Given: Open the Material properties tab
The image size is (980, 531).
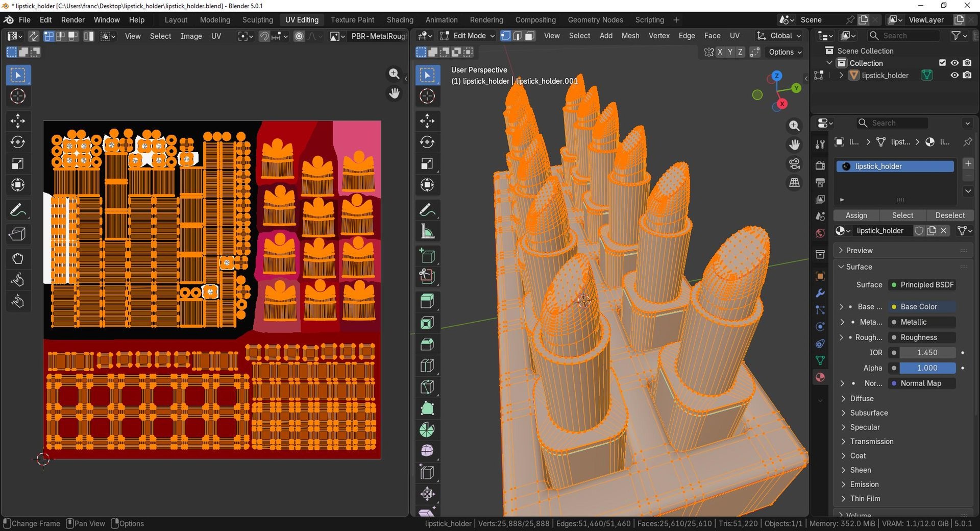Looking at the screenshot, I should [x=820, y=377].
